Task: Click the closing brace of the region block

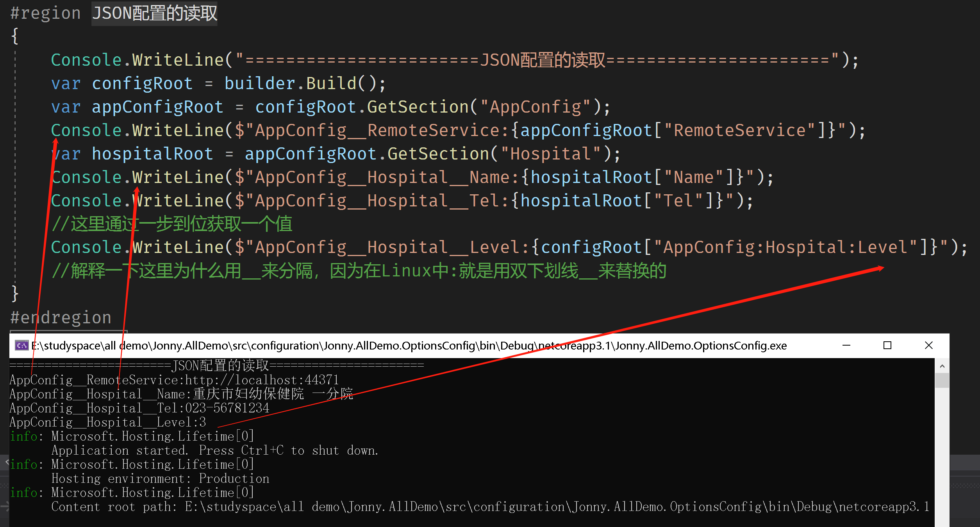Action: [x=15, y=293]
